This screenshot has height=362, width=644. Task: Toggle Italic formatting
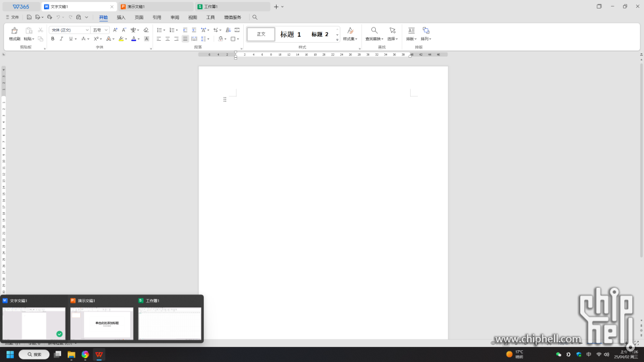(x=61, y=39)
